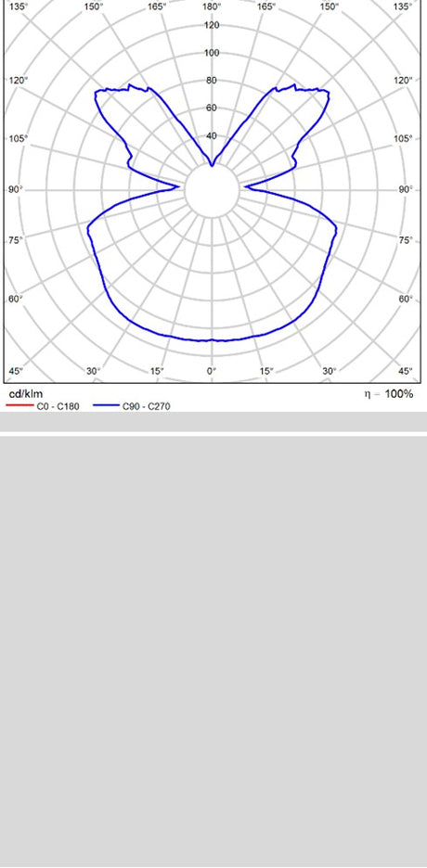Click the right-side 60° angle label

click(406, 299)
